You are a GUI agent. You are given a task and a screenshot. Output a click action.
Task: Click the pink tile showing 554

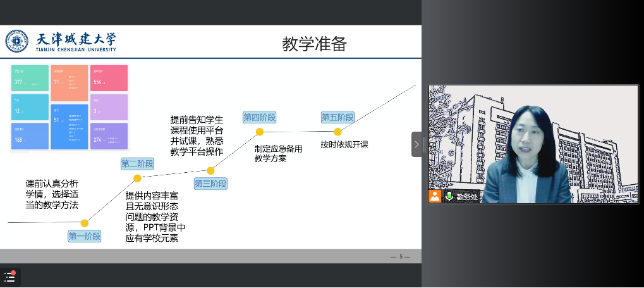click(x=109, y=78)
